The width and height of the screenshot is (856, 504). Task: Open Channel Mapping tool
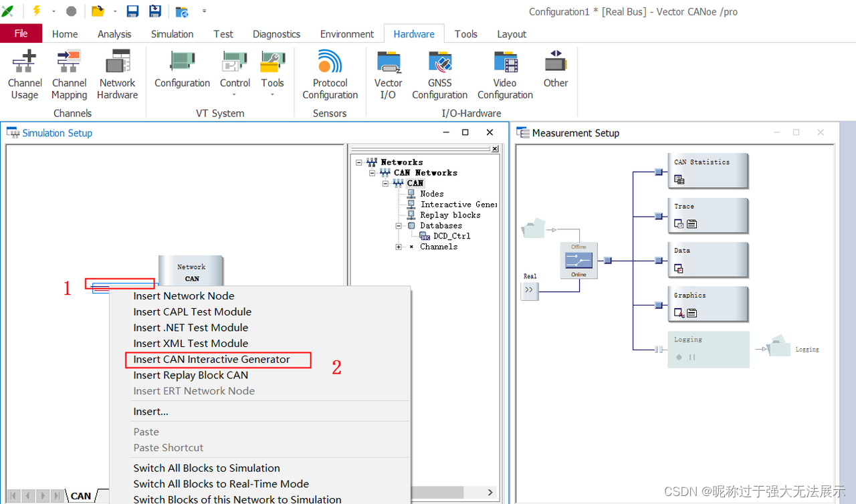tap(69, 75)
